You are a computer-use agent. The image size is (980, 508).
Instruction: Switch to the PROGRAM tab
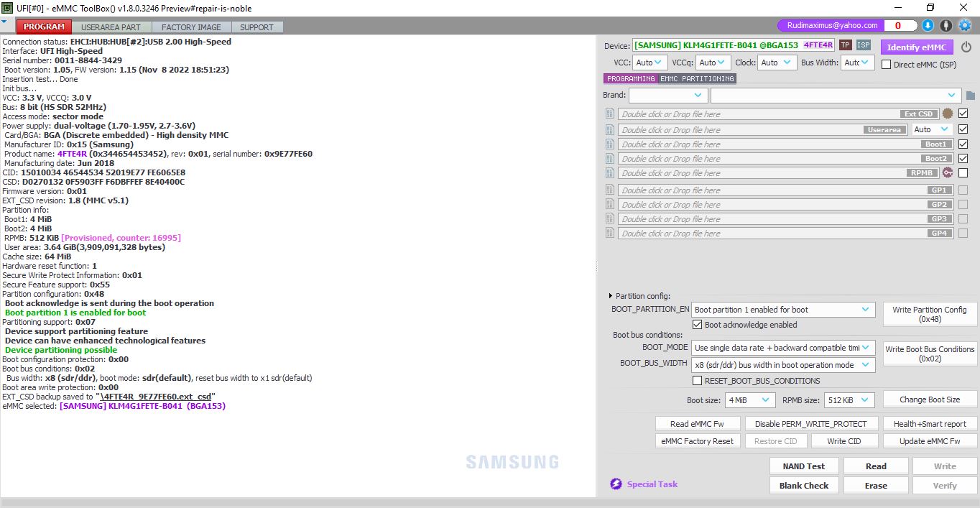[44, 27]
